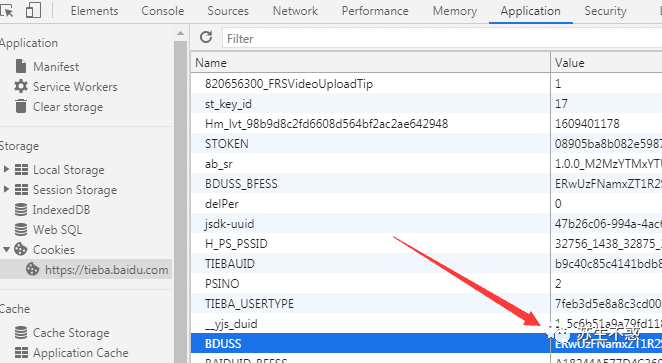Click the sidebar scroll up arrow
Image resolution: width=662 pixels, height=363 pixels.
(x=180, y=33)
